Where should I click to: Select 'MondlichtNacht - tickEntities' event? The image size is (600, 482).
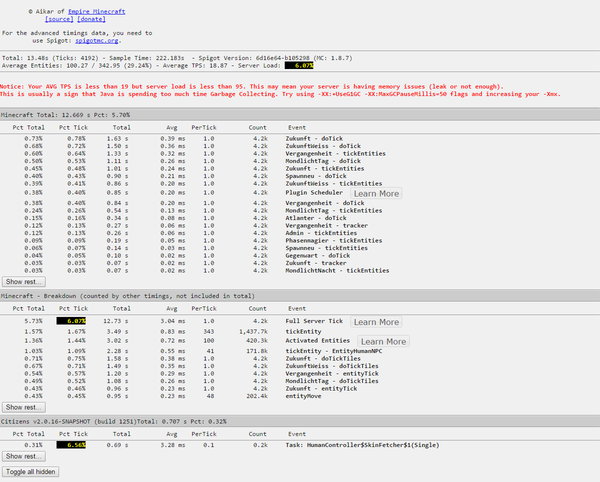[x=338, y=270]
